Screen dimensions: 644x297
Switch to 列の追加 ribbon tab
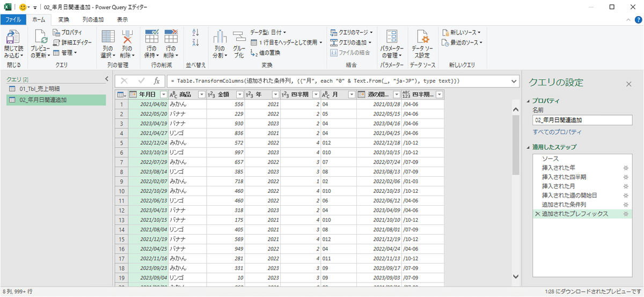click(x=93, y=19)
